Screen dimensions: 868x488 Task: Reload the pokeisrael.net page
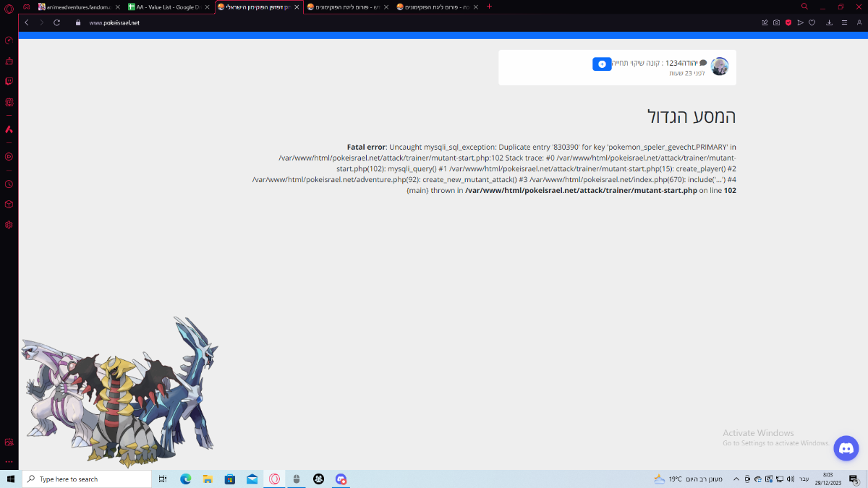tap(56, 22)
